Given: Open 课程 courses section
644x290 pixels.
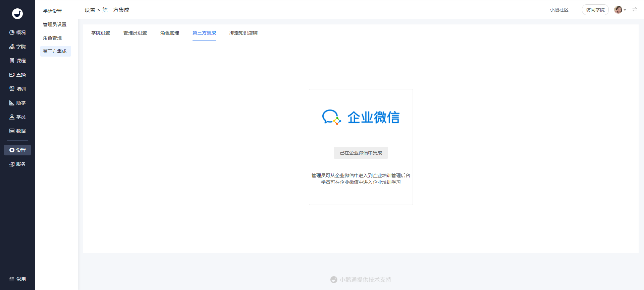Looking at the screenshot, I should (17, 61).
